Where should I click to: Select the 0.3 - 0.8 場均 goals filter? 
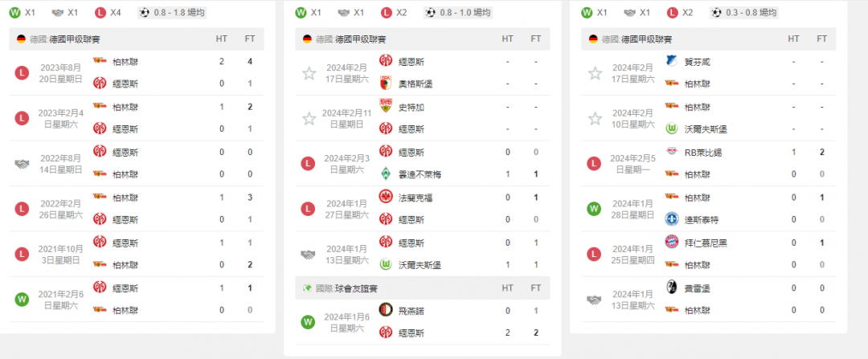click(744, 12)
